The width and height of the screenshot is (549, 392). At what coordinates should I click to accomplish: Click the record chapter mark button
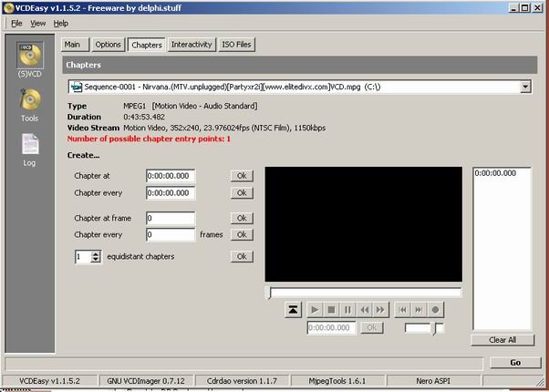pos(435,310)
